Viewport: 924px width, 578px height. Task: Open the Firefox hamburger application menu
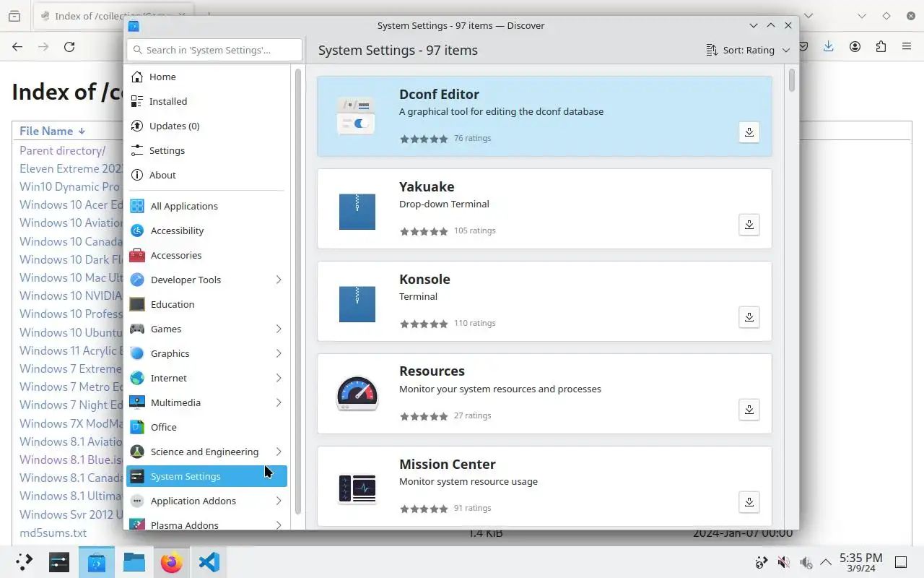pos(907,46)
